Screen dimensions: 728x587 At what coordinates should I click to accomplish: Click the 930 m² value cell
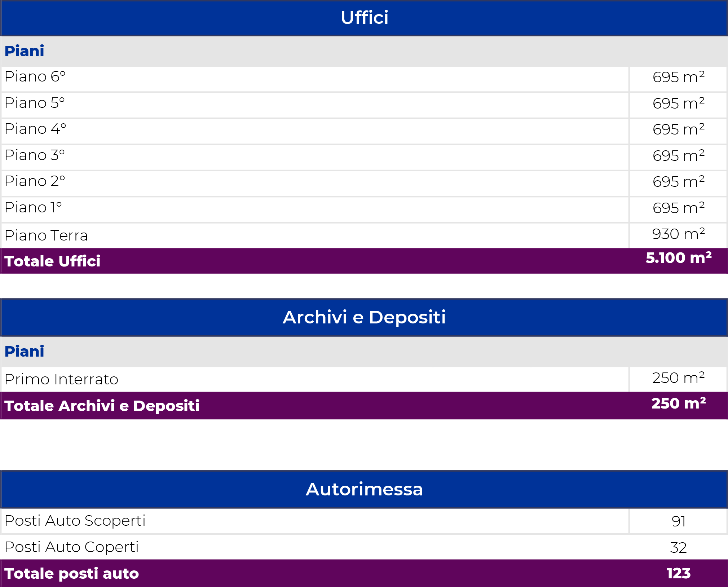click(x=678, y=236)
